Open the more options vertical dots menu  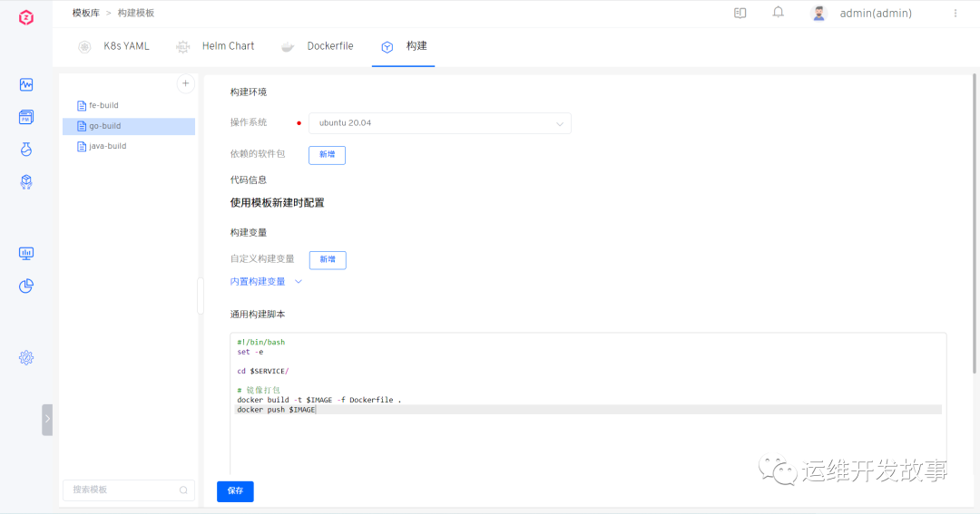click(955, 13)
